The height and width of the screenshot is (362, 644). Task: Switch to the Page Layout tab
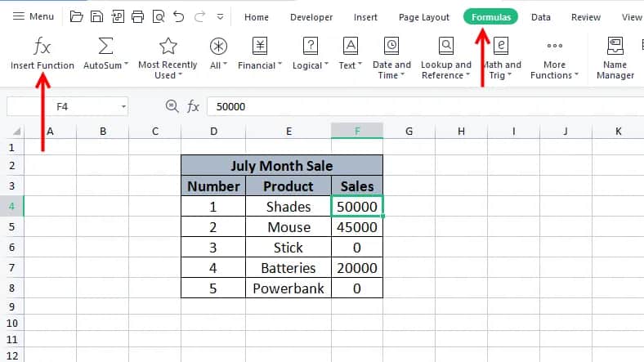click(x=423, y=17)
